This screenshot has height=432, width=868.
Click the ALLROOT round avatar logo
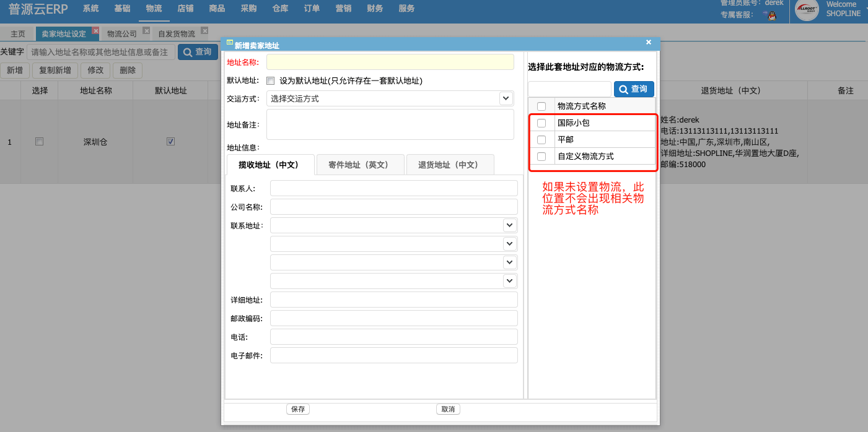pyautogui.click(x=807, y=9)
